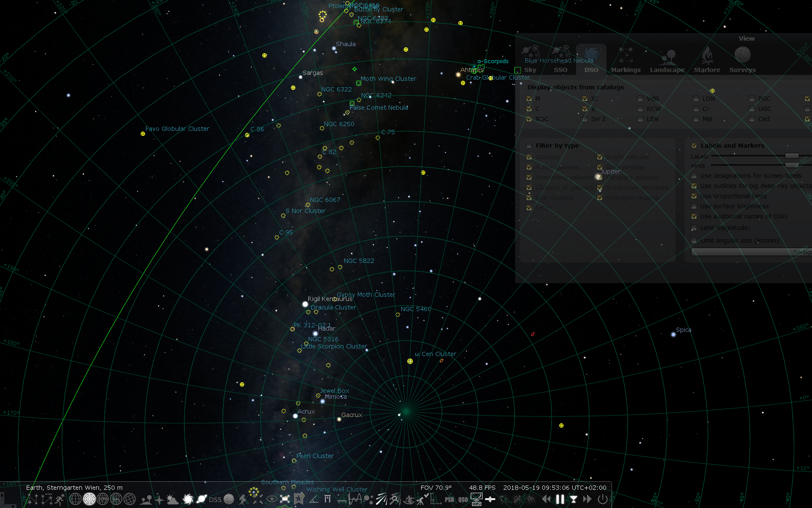Toggle PSR pulsars icon
The image size is (812, 508).
[450, 500]
